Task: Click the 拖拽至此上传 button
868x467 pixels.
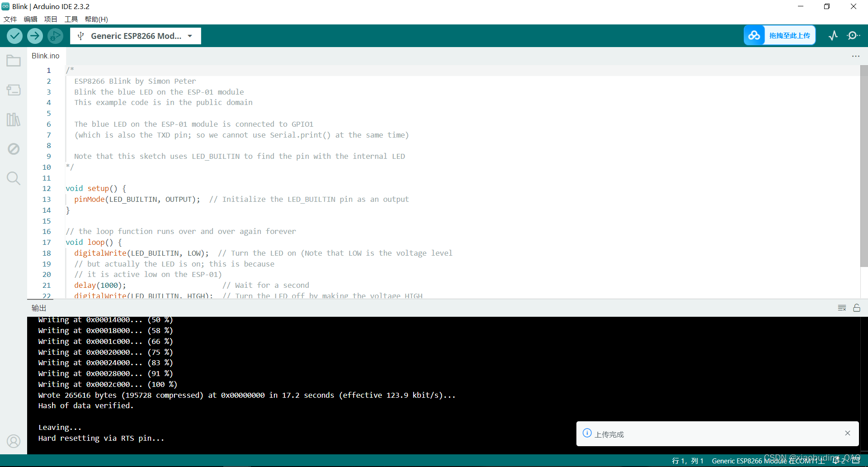Action: [x=789, y=35]
